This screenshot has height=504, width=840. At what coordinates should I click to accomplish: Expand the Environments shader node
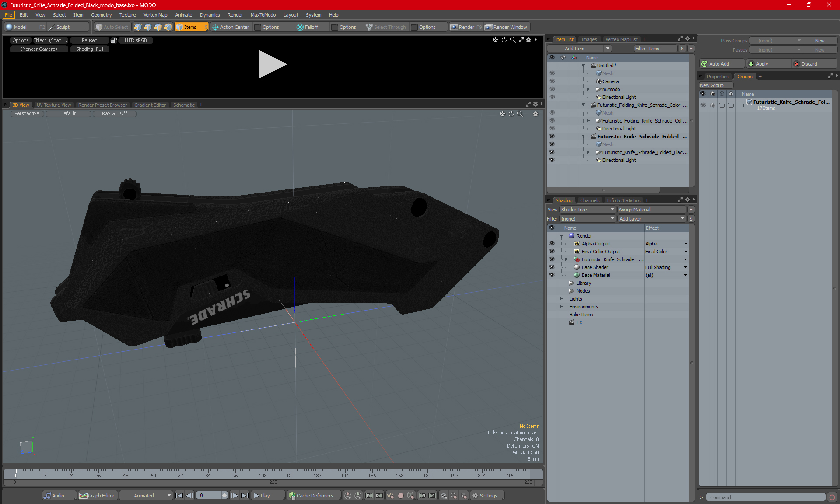562,307
